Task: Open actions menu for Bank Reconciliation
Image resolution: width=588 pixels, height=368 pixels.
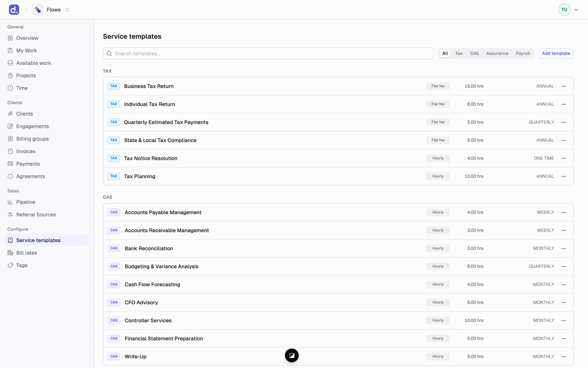Action: click(564, 248)
